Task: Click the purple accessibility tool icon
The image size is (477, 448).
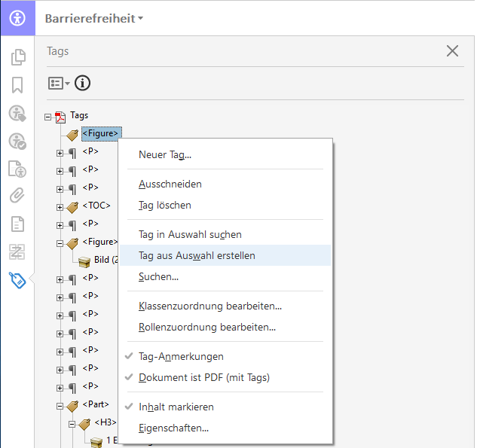Action: pyautogui.click(x=17, y=17)
